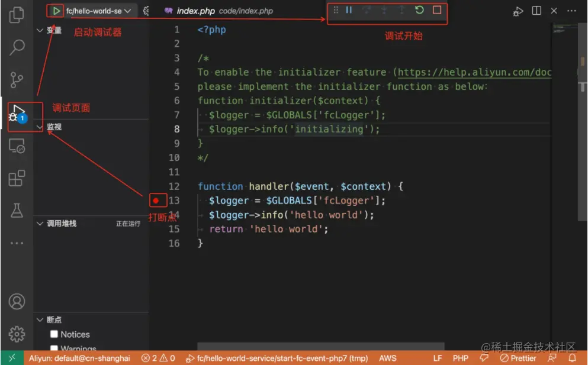Viewport: 588px width, 365px height.
Task: Split the editor to the right
Action: pyautogui.click(x=536, y=11)
